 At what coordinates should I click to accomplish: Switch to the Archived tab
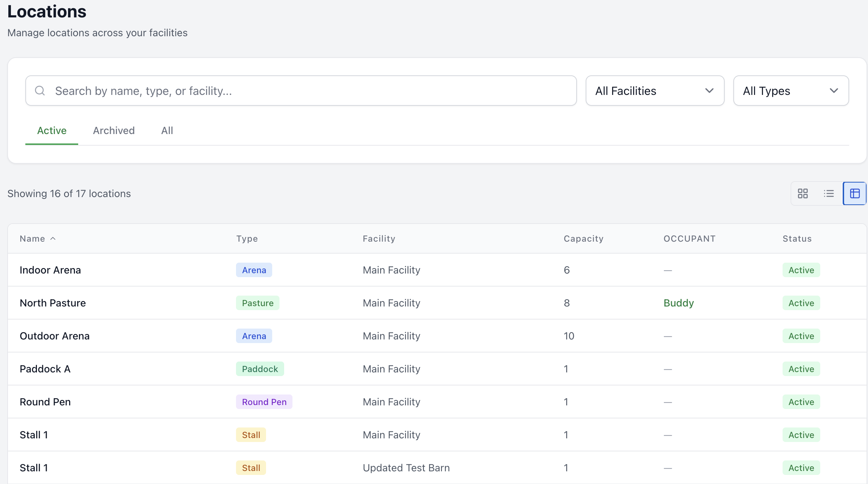(114, 130)
